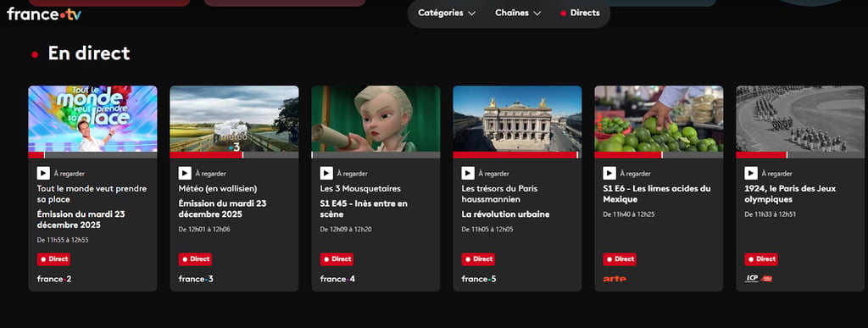
Task: Click 'De 11h40 à 12h25' time text
Action: 629,214
